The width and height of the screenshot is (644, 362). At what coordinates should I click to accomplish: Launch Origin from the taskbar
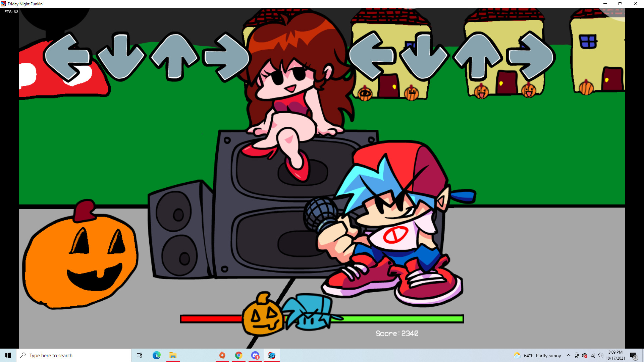(x=222, y=355)
